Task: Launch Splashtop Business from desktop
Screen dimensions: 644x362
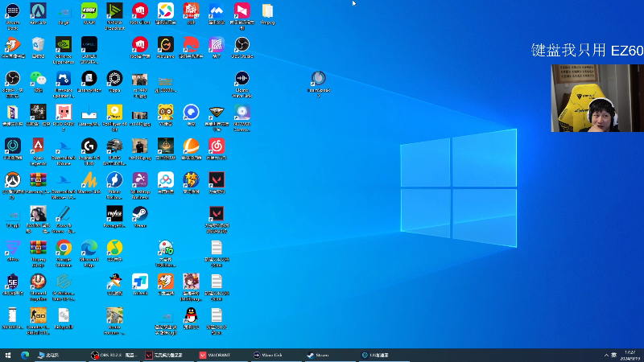Action: tap(140, 186)
